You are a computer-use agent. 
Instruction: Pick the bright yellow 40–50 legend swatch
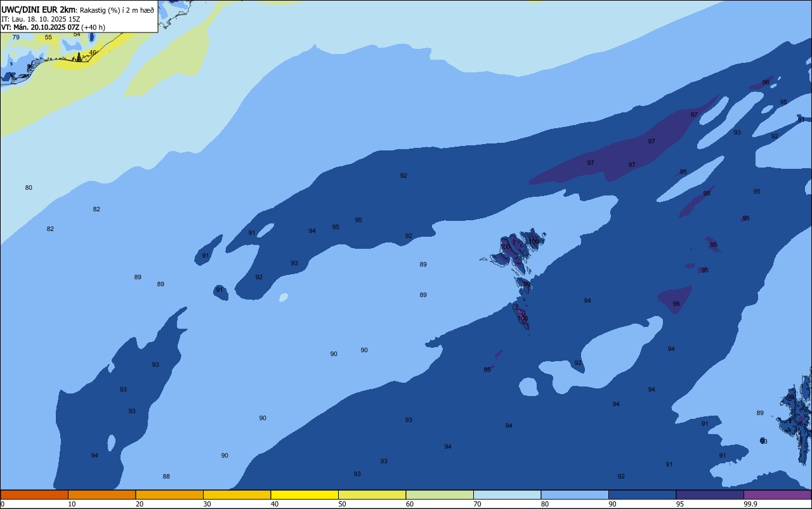(304, 494)
